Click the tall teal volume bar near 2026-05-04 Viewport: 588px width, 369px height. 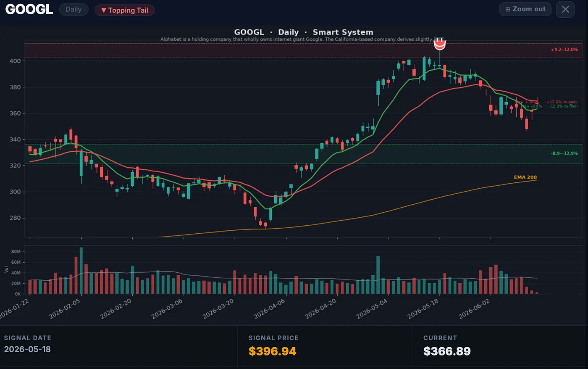(x=378, y=275)
